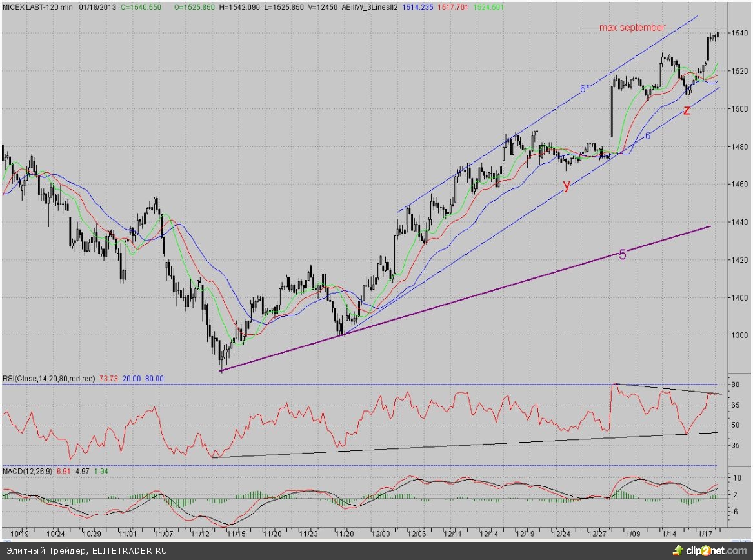Click the 'max september' annotation label
753x560 pixels.
point(632,28)
